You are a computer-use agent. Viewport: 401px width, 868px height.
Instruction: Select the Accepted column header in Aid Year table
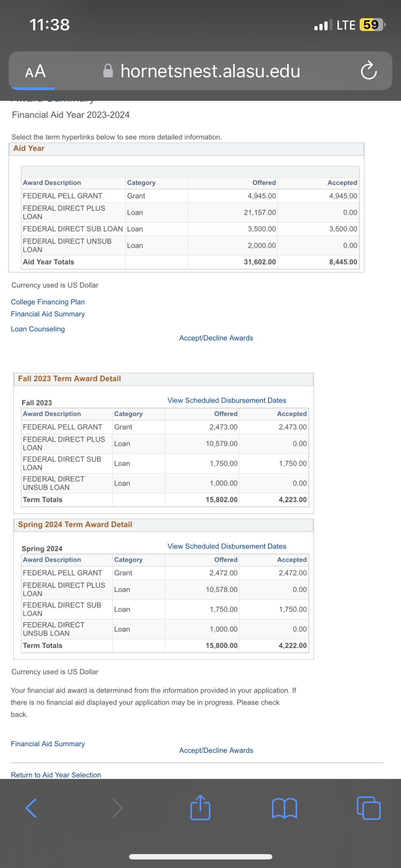coord(343,183)
